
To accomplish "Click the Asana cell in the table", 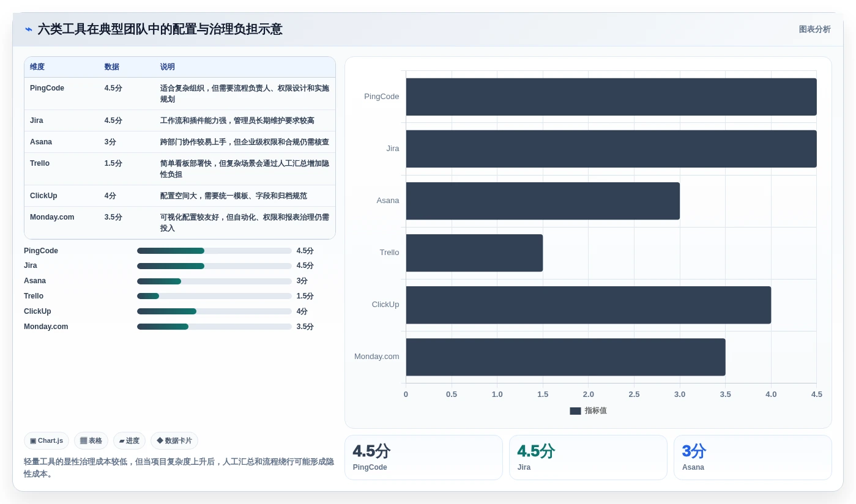I will [x=41, y=142].
